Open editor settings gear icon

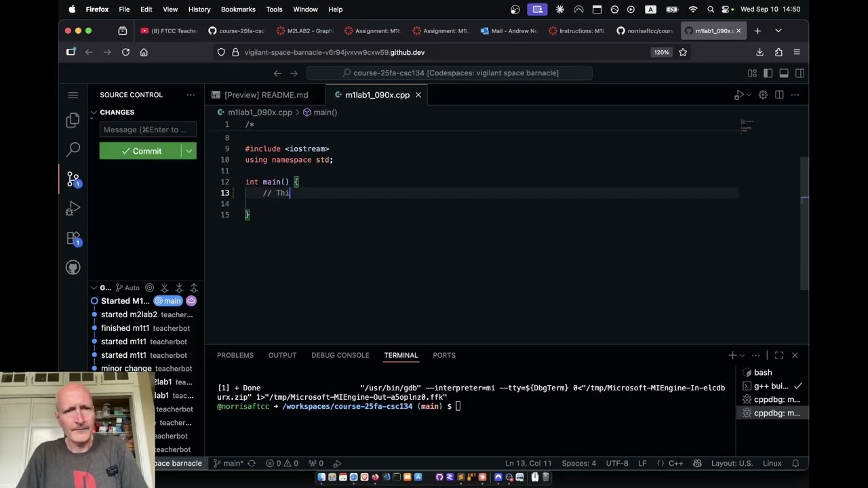coord(763,95)
